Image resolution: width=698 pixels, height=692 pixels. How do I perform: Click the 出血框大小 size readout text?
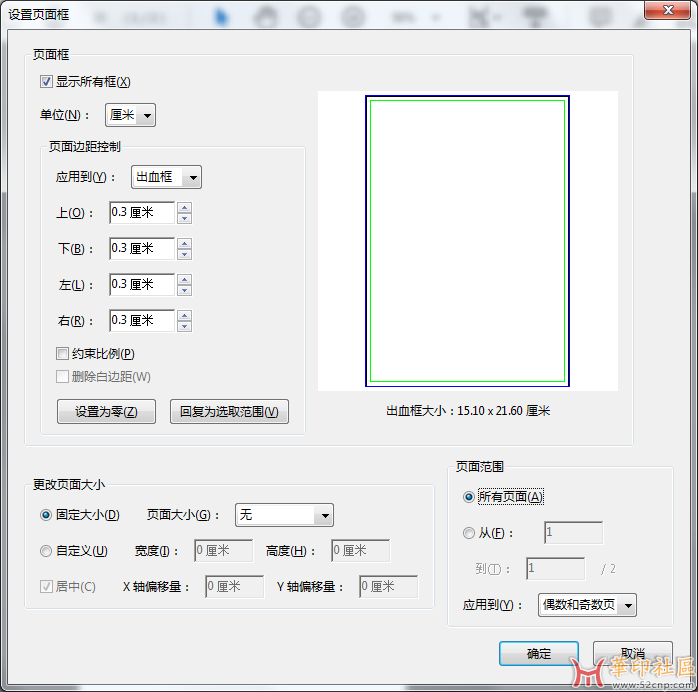click(x=468, y=411)
